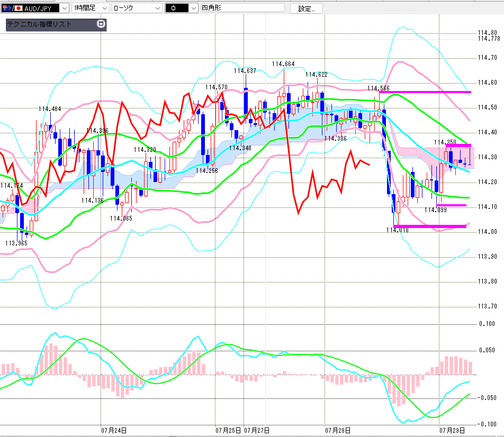Select the 07月24日 date marker
Screen dimensions: 504x437
[x=114, y=430]
